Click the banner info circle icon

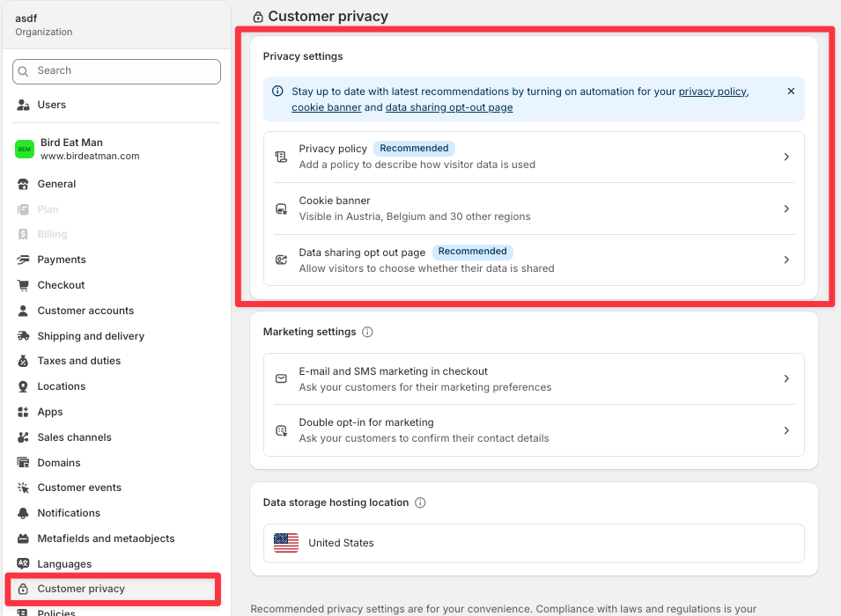277,92
